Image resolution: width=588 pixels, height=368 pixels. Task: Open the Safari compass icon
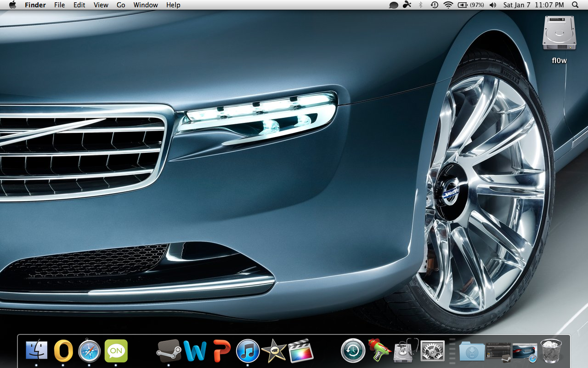[x=89, y=351]
